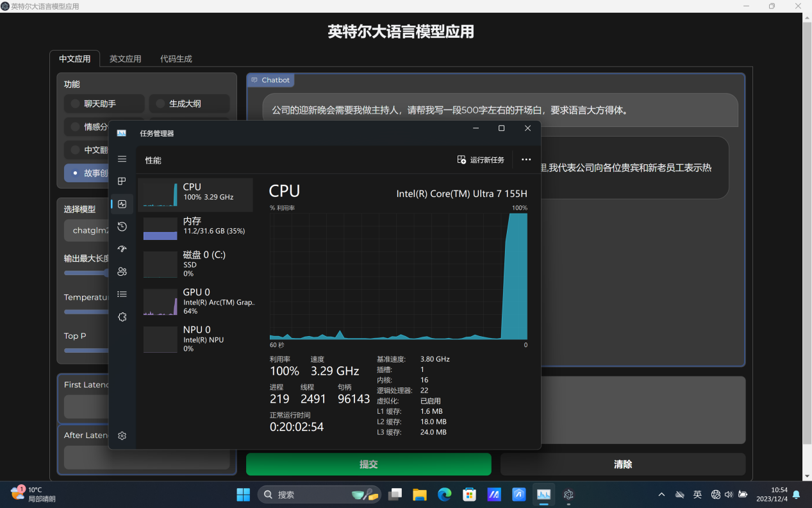Click the 运行新任务 run new task button
This screenshot has height=508, width=812.
click(x=481, y=160)
